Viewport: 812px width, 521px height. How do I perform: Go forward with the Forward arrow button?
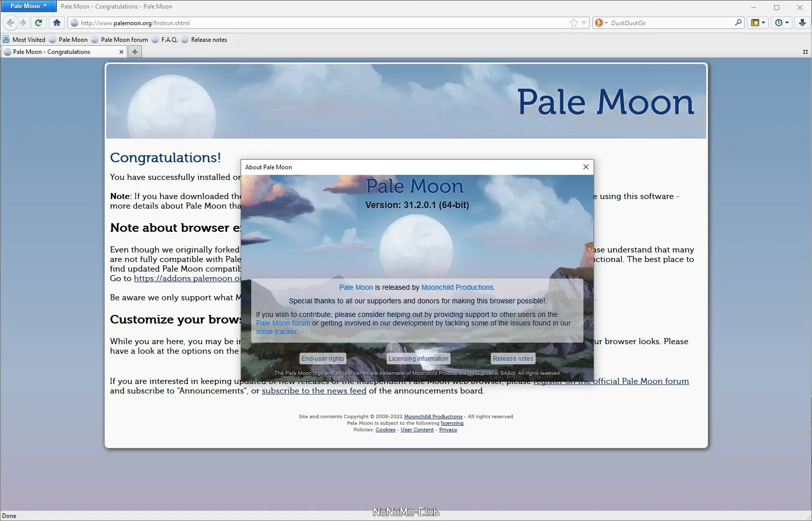23,23
